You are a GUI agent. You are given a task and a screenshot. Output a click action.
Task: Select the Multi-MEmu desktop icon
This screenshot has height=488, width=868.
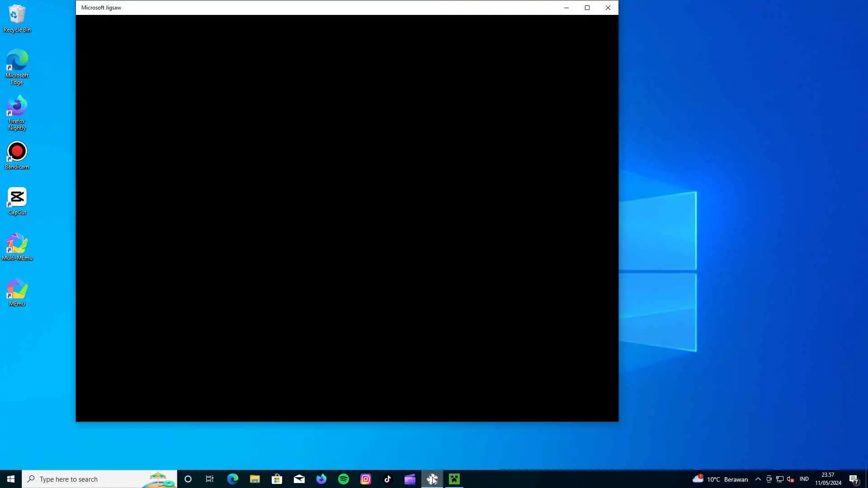[x=17, y=247]
